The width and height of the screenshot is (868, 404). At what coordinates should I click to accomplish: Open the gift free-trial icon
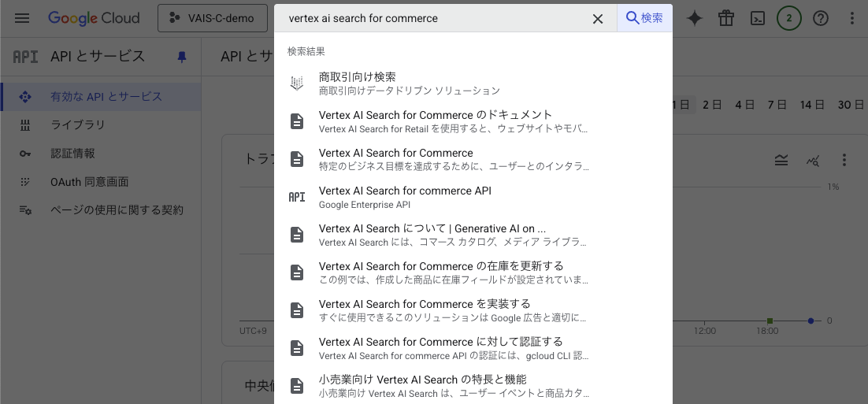pos(725,18)
